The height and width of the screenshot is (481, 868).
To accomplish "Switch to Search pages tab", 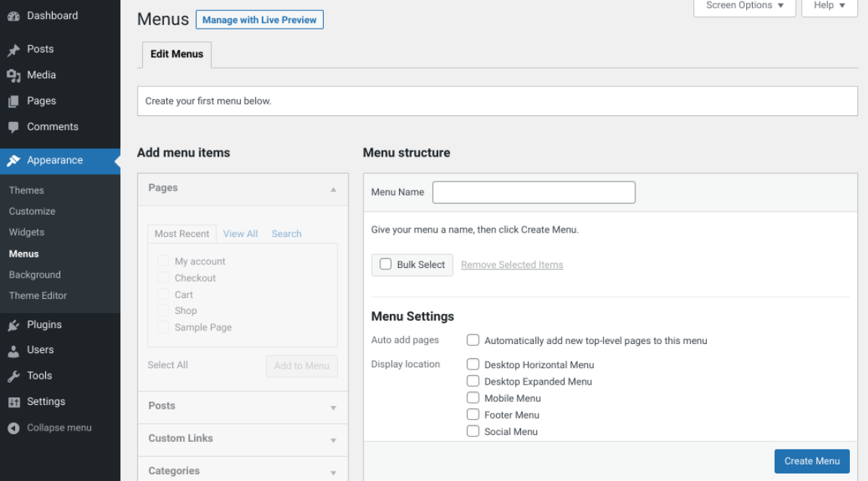I will 286,233.
